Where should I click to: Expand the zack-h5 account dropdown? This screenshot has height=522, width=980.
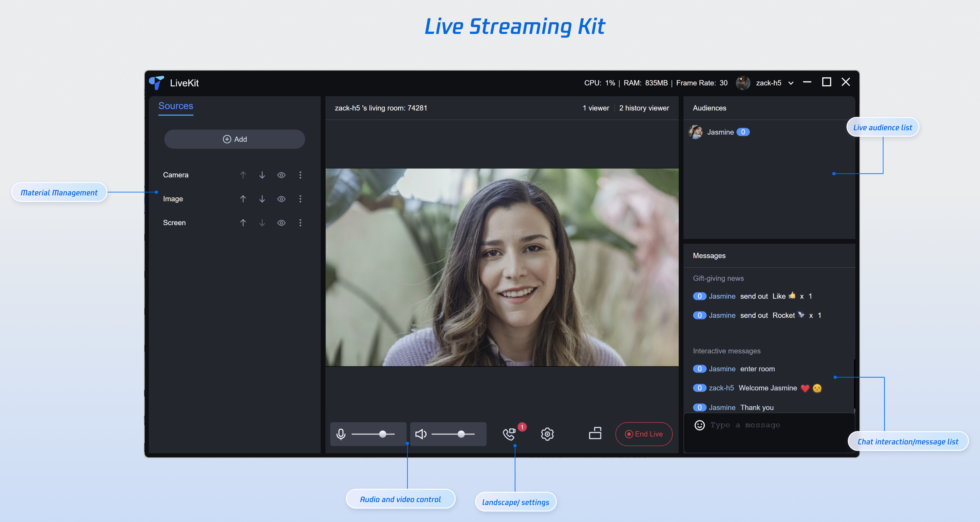(x=791, y=83)
